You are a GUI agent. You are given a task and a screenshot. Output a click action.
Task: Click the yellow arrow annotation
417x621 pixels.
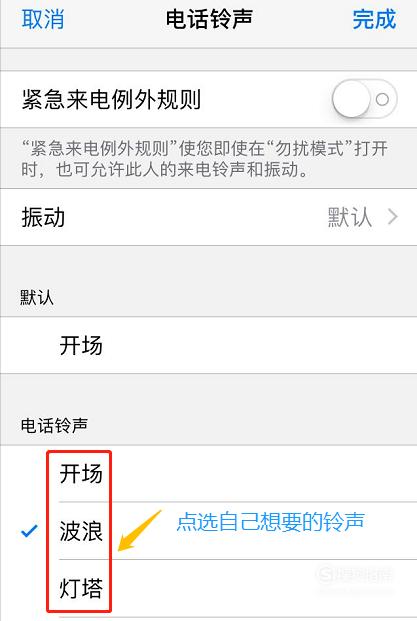pyautogui.click(x=140, y=531)
